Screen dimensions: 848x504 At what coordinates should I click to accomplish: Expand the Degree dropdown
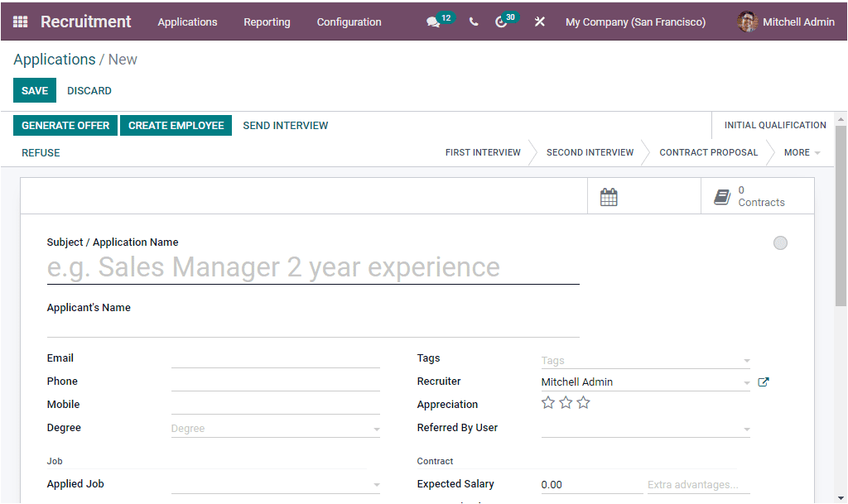click(x=377, y=429)
